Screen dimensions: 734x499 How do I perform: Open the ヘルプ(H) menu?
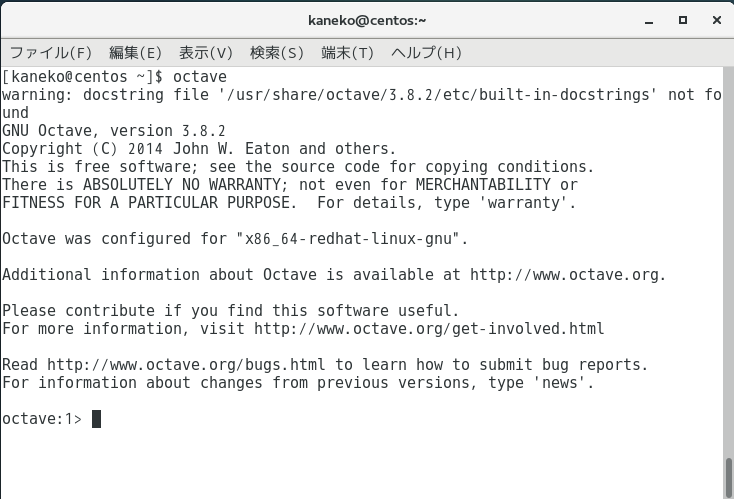click(x=426, y=52)
